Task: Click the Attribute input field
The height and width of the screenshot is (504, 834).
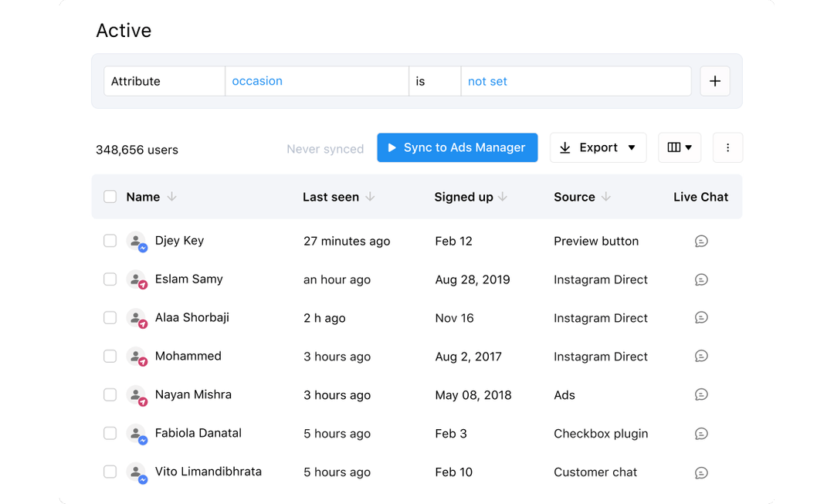Action: click(164, 80)
